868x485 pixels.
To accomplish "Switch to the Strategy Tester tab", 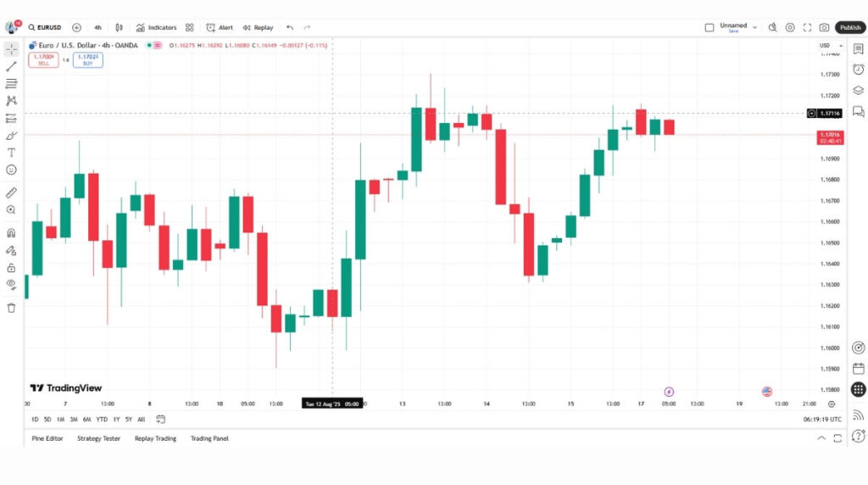I will pos(98,438).
